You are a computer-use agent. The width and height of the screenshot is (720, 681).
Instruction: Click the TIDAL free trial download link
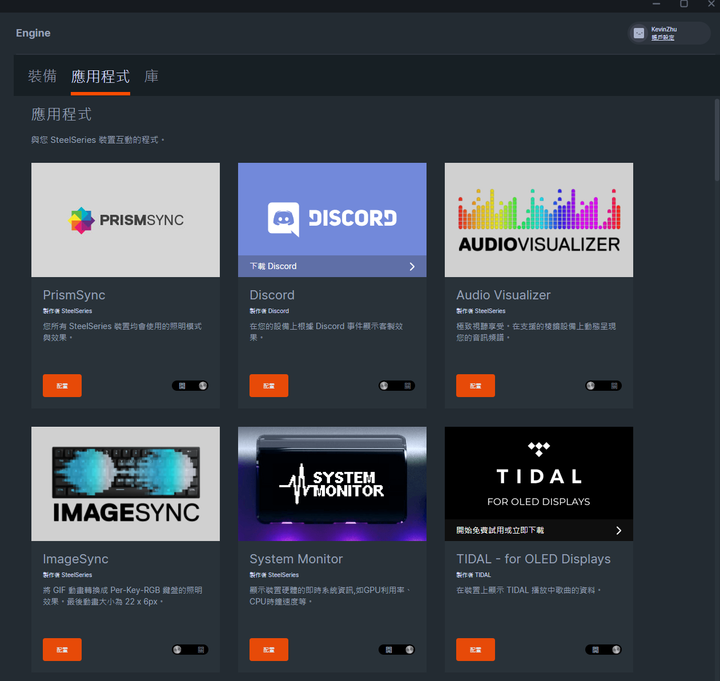tap(500, 530)
